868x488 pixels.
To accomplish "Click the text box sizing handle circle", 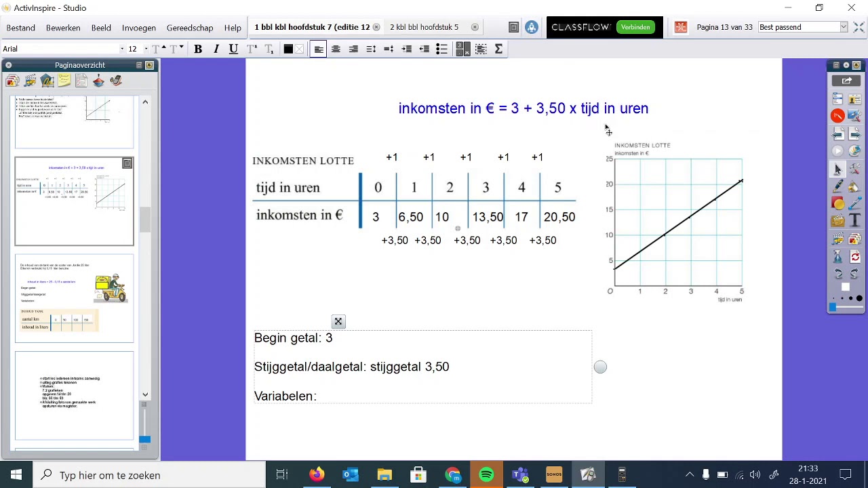I will point(600,367).
